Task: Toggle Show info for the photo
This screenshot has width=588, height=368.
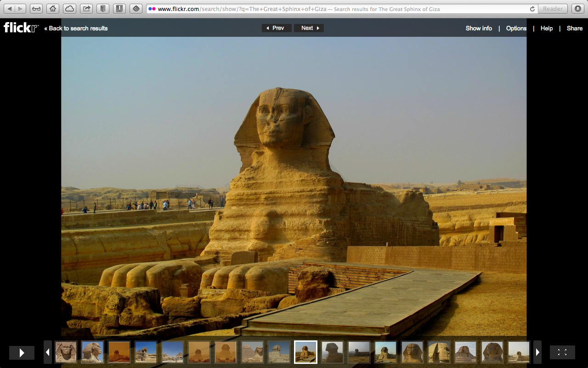Action: 479,28
